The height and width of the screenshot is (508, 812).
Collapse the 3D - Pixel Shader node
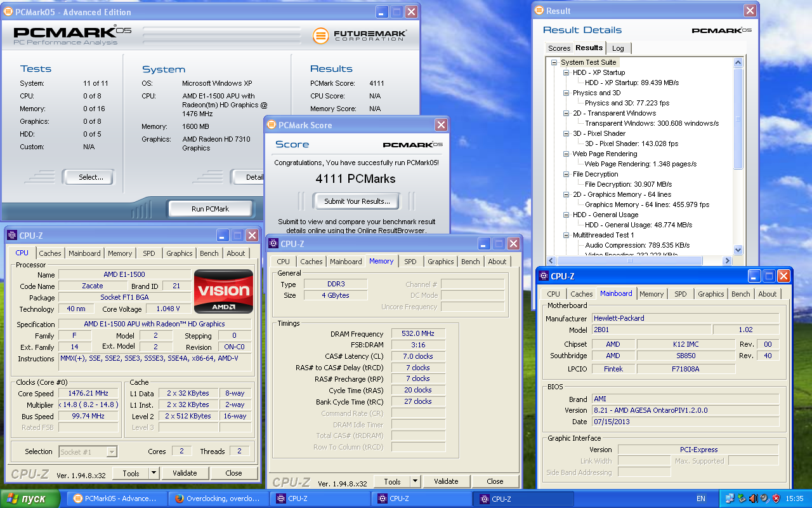(566, 133)
